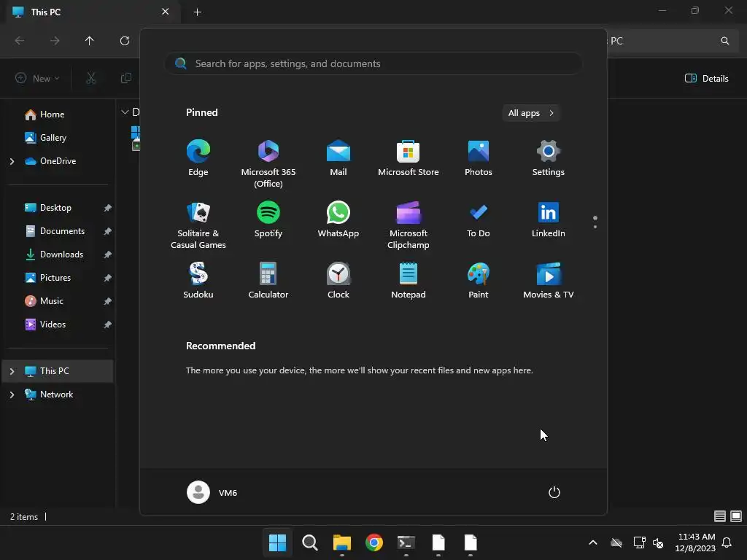The image size is (747, 560).
Task: Expand the Network tree node
Action: (12, 394)
